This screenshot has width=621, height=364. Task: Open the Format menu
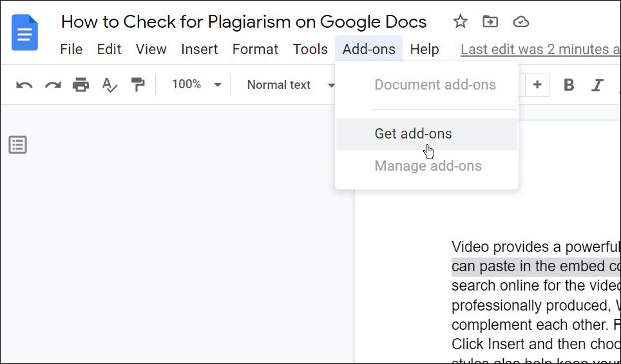[255, 50]
